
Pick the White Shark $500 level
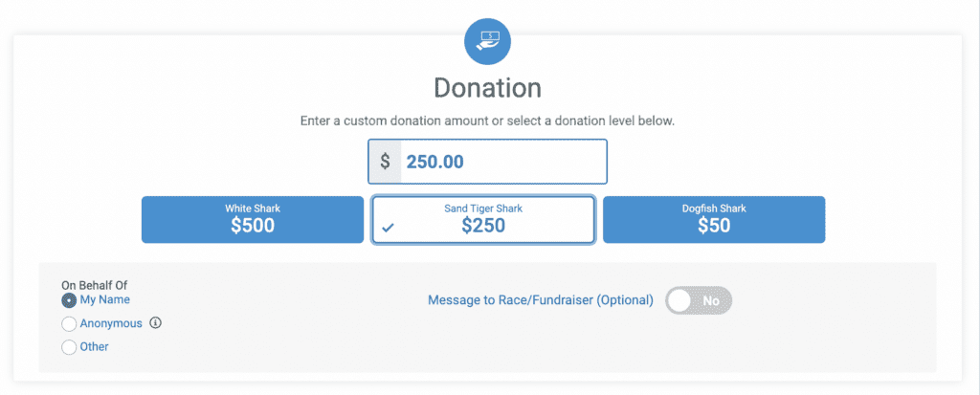[253, 219]
